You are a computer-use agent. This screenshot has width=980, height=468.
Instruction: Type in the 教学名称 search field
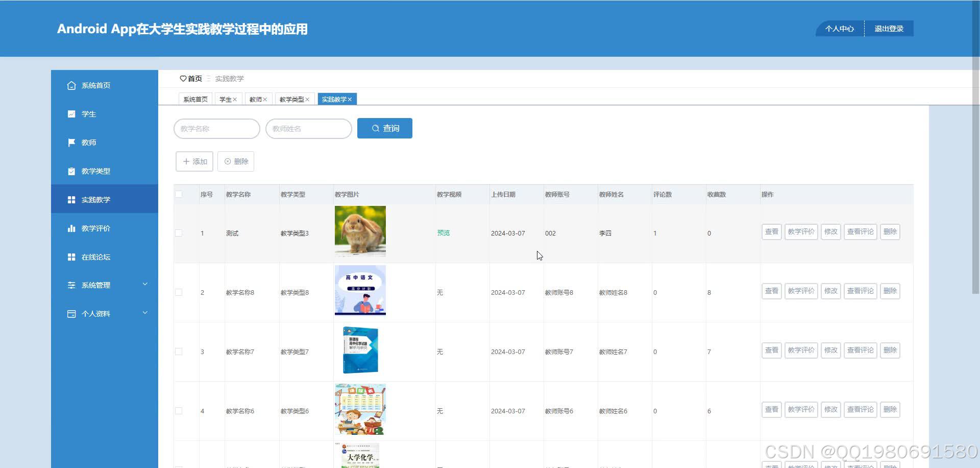(x=216, y=129)
